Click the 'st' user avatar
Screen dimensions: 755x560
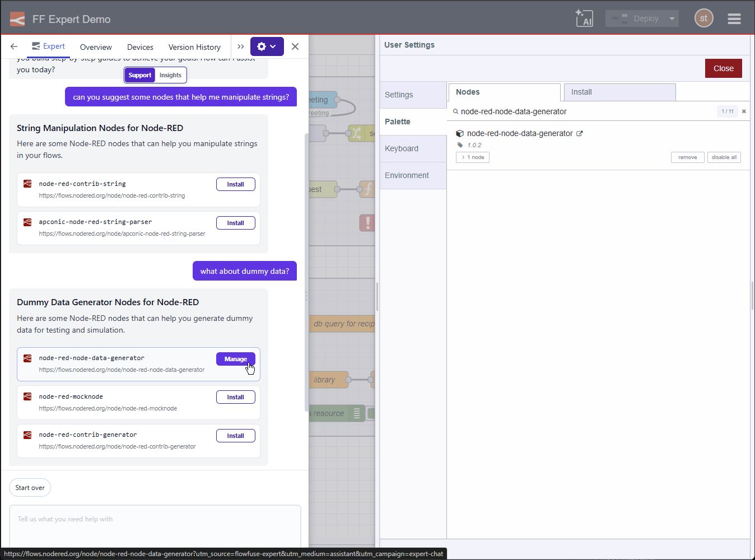703,17
